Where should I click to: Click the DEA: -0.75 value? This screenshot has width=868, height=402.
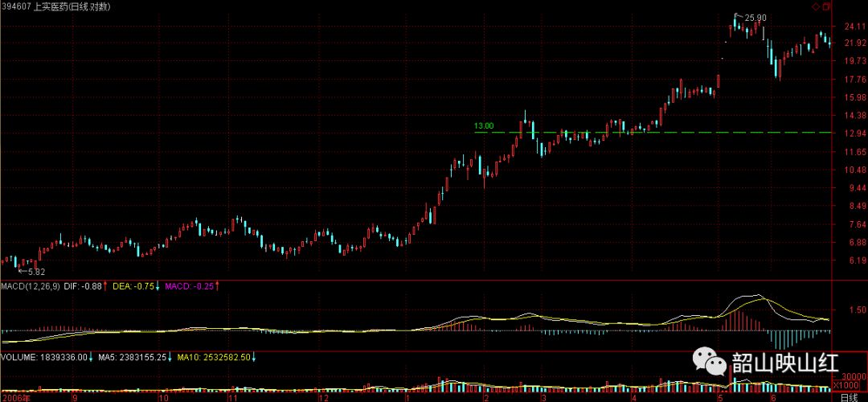(132, 286)
